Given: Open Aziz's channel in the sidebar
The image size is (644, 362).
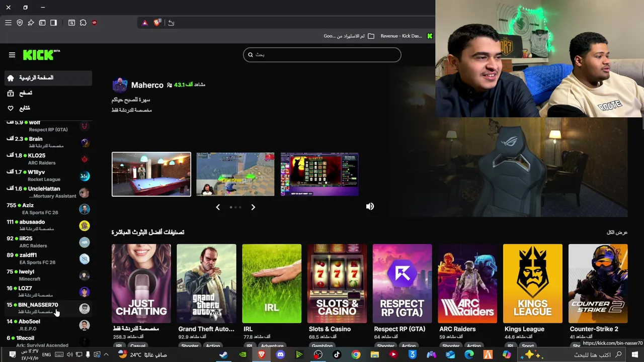Looking at the screenshot, I should pos(48,209).
